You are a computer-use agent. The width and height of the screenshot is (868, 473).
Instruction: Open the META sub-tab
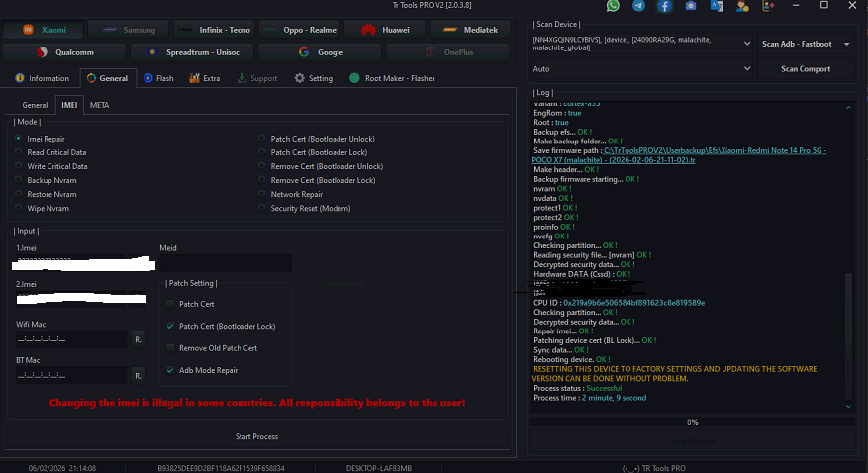point(99,105)
